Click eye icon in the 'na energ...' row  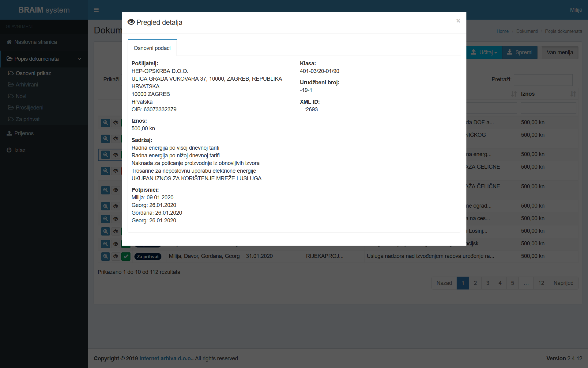click(115, 155)
